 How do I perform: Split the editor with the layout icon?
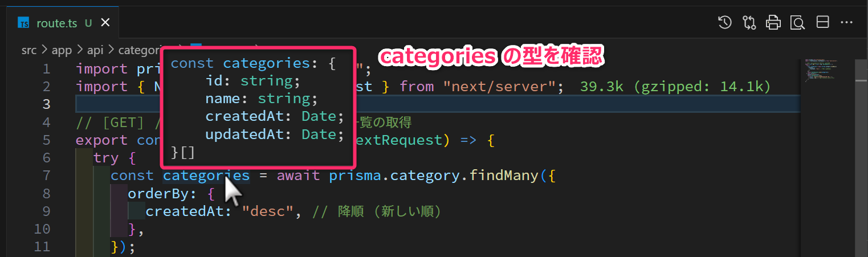[x=822, y=23]
